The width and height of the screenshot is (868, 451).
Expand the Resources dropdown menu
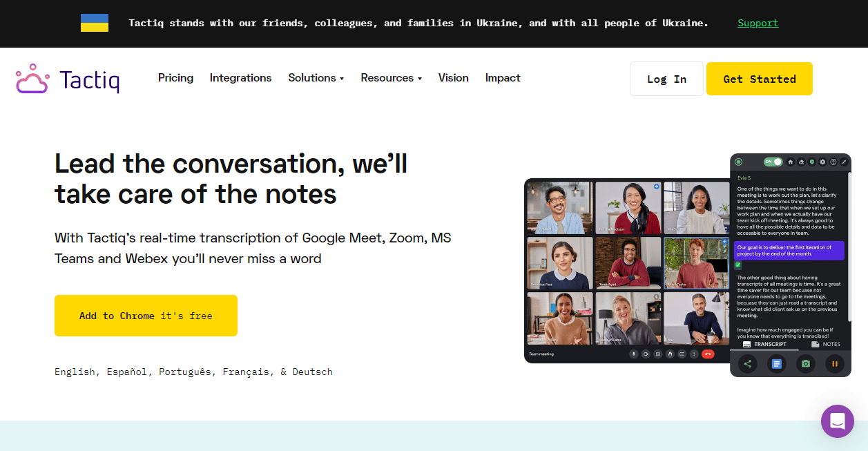[x=391, y=78]
